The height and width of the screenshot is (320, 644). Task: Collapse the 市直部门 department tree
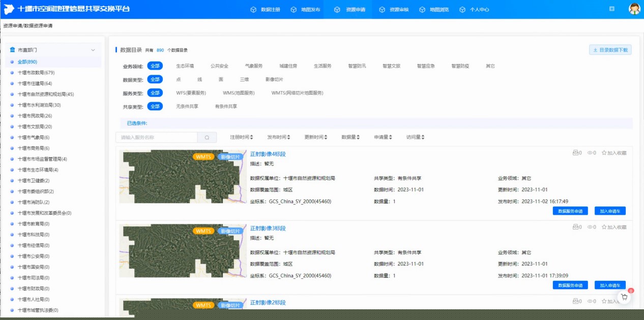click(x=93, y=50)
